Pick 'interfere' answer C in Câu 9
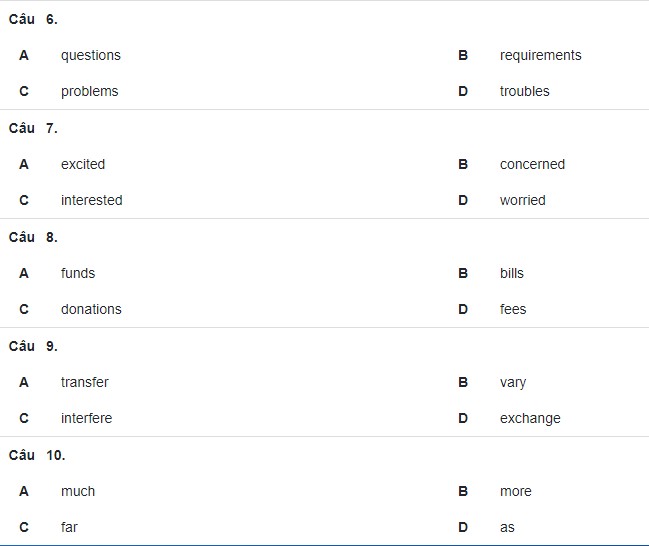Viewport: 649px width, 546px height. tap(86, 418)
